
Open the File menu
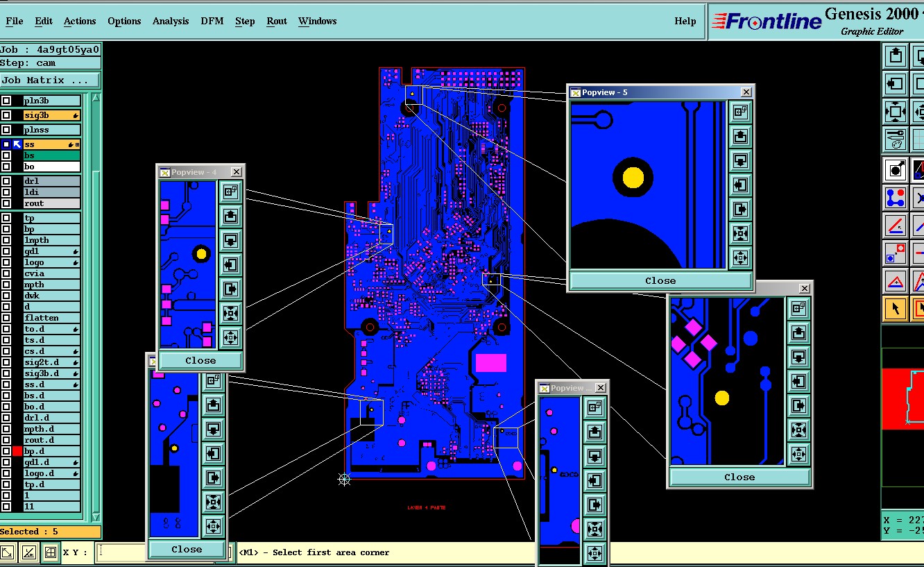click(14, 21)
